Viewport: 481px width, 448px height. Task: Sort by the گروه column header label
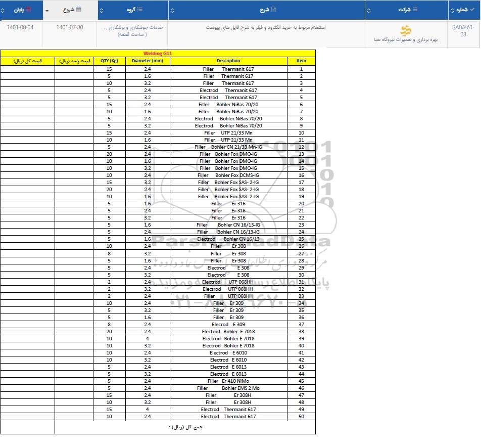pyautogui.click(x=131, y=10)
